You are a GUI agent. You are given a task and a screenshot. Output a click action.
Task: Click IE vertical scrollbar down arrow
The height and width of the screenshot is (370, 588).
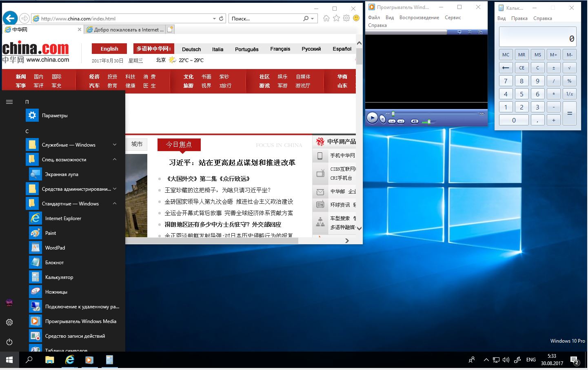(359, 228)
